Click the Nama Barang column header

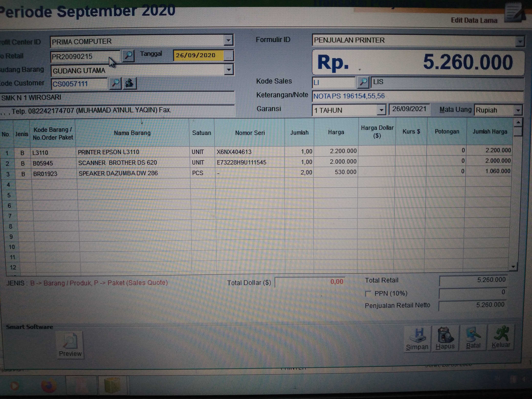click(x=132, y=133)
